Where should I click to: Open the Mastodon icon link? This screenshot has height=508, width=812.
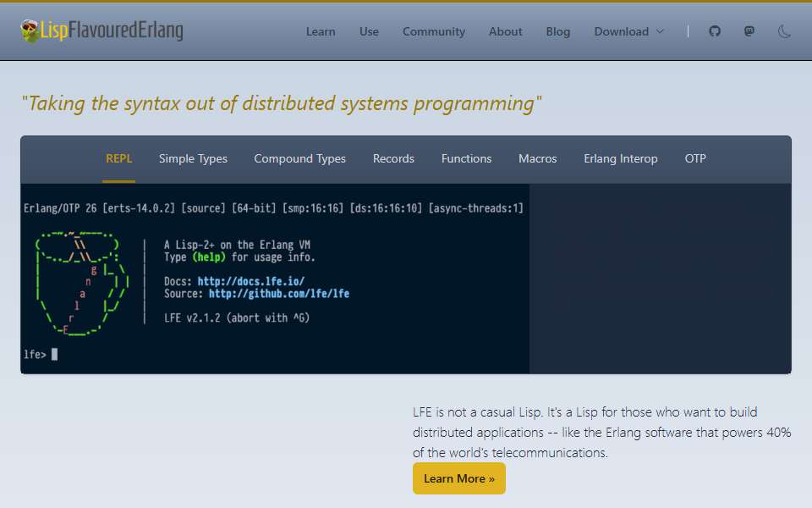click(x=749, y=31)
